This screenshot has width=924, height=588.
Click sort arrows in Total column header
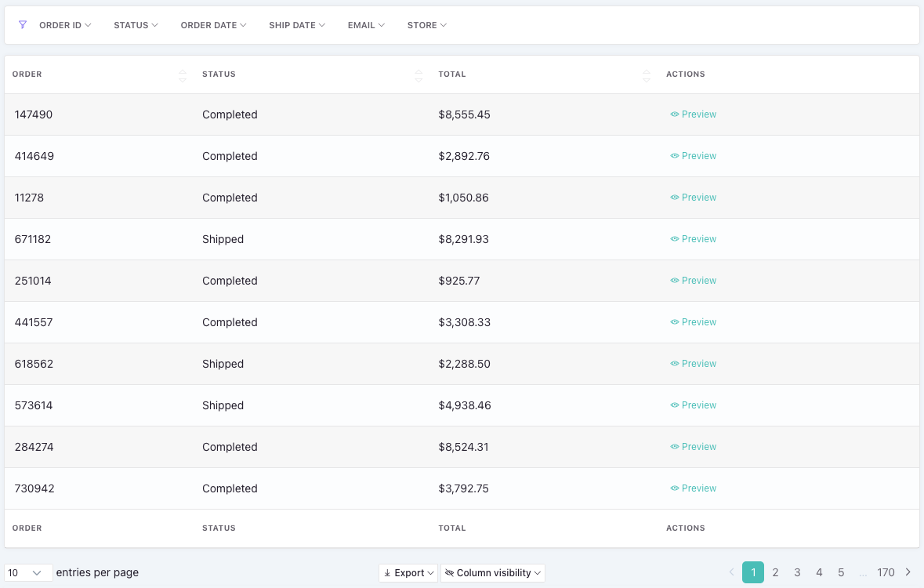click(647, 75)
